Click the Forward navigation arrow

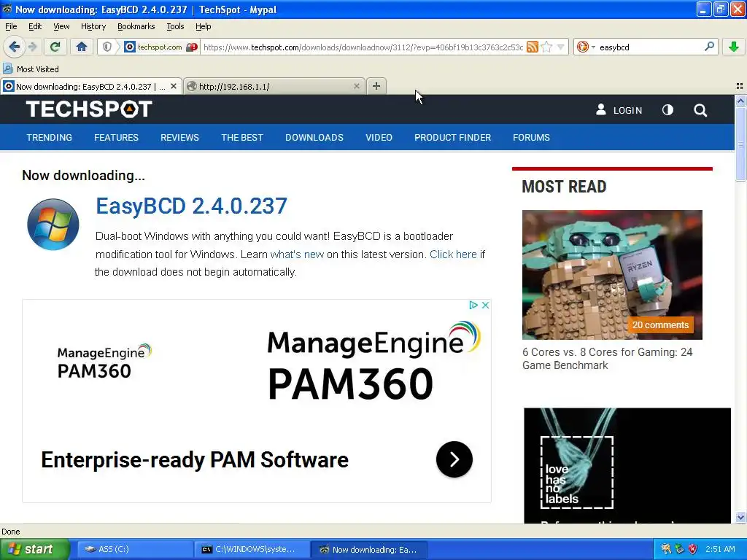[x=32, y=47]
